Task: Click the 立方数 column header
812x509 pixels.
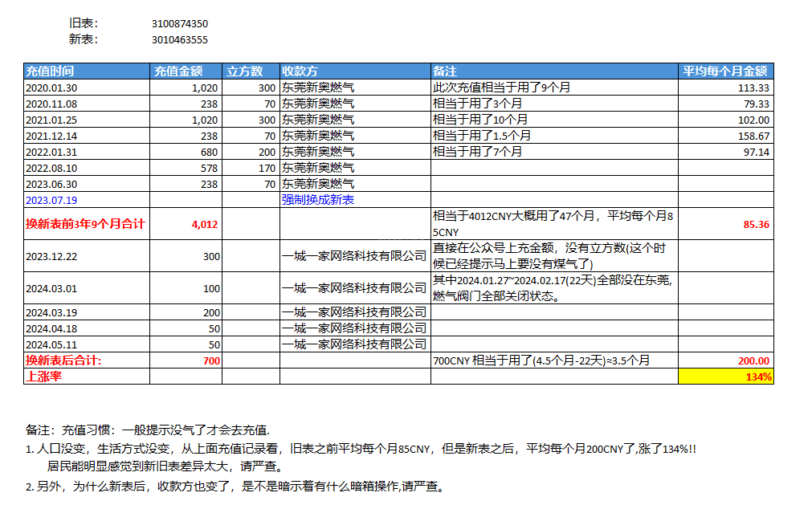Action: [x=251, y=71]
